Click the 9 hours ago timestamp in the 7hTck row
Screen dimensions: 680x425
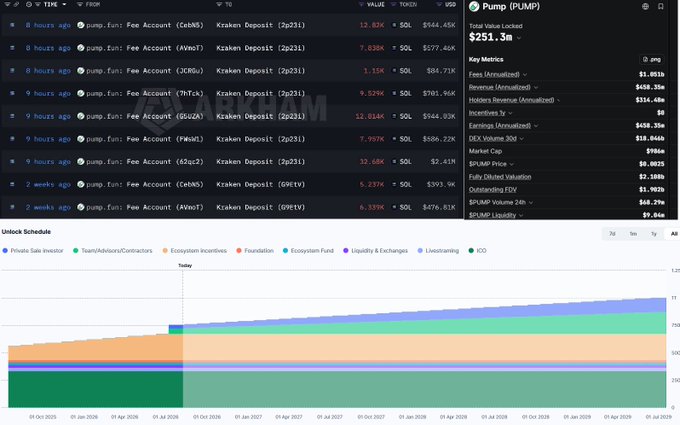pos(48,93)
